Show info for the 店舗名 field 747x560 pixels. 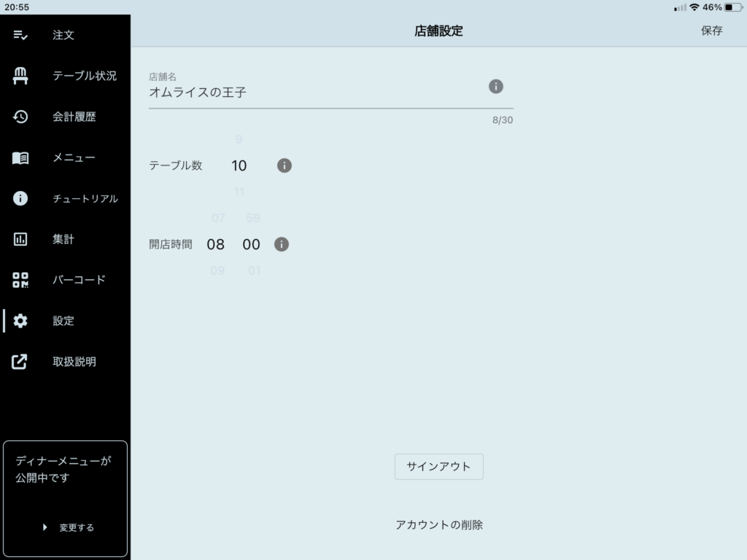coord(496,86)
